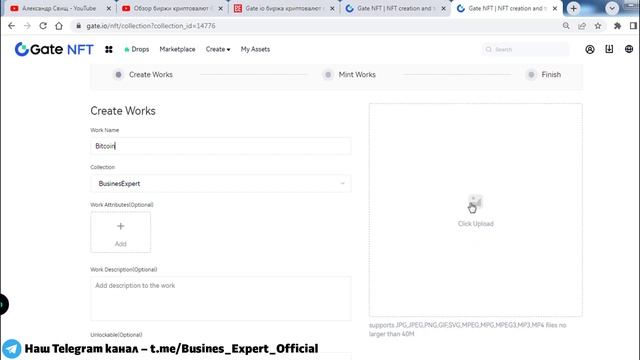Image resolution: width=640 pixels, height=360 pixels.
Task: Go forward in browser history
Action: tap(27, 26)
